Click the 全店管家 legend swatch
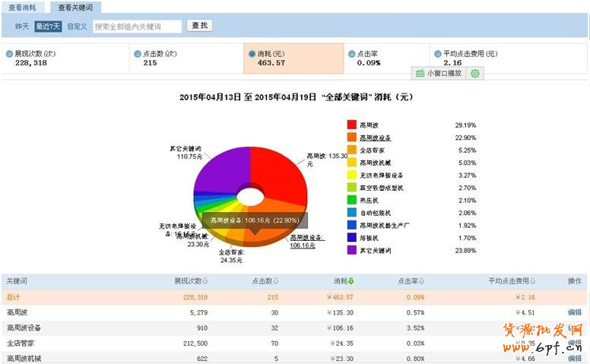Image resolution: width=590 pixels, height=364 pixels. pyautogui.click(x=352, y=150)
